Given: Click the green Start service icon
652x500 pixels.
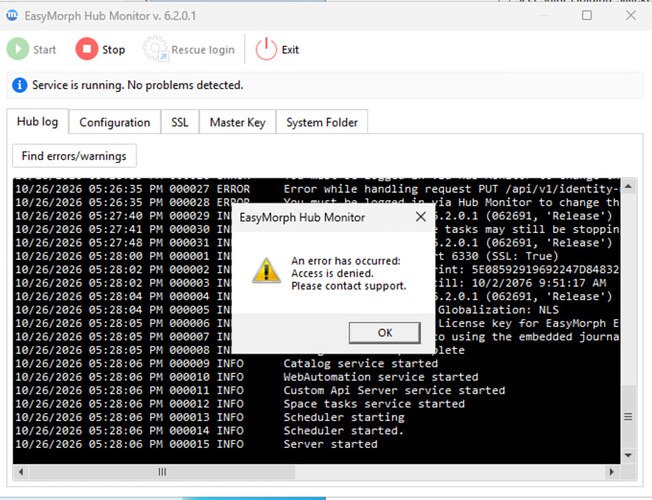Looking at the screenshot, I should coord(17,49).
